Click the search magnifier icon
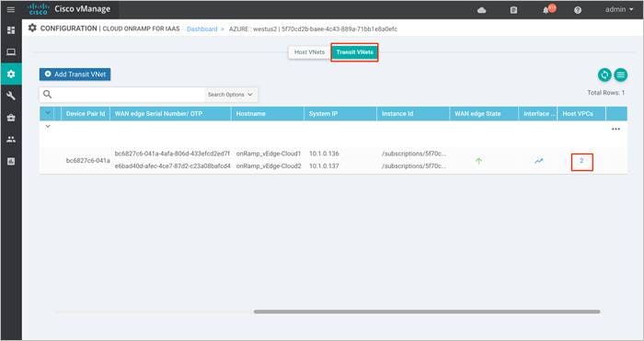Screen dimensions: 644x341 [48, 95]
